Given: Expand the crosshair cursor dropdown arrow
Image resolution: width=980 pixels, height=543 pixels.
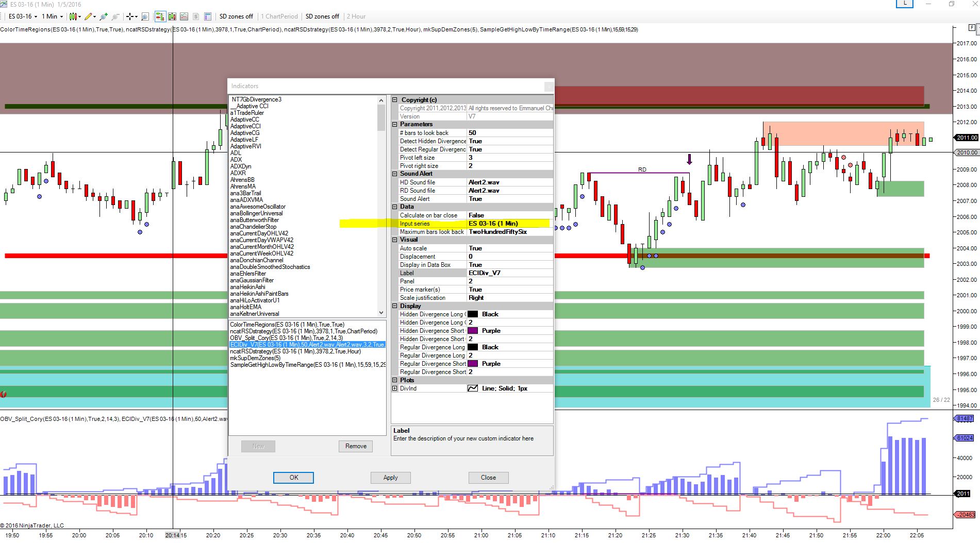Looking at the screenshot, I should tap(136, 16).
